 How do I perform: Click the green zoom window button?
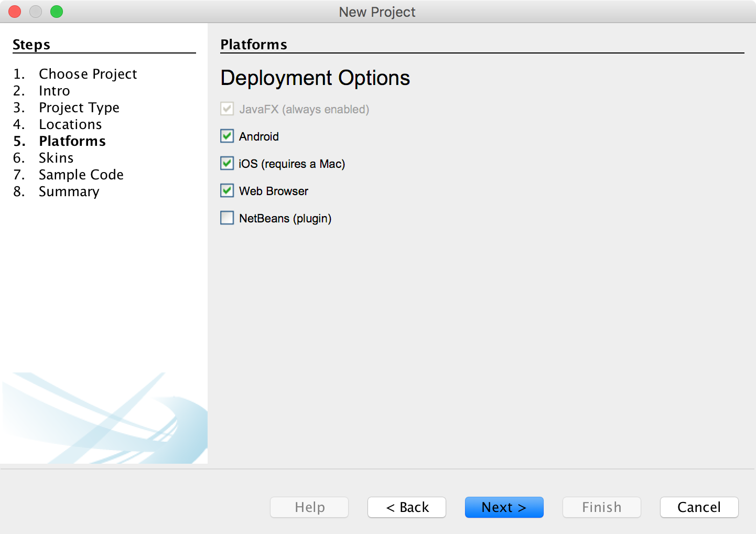[57, 12]
